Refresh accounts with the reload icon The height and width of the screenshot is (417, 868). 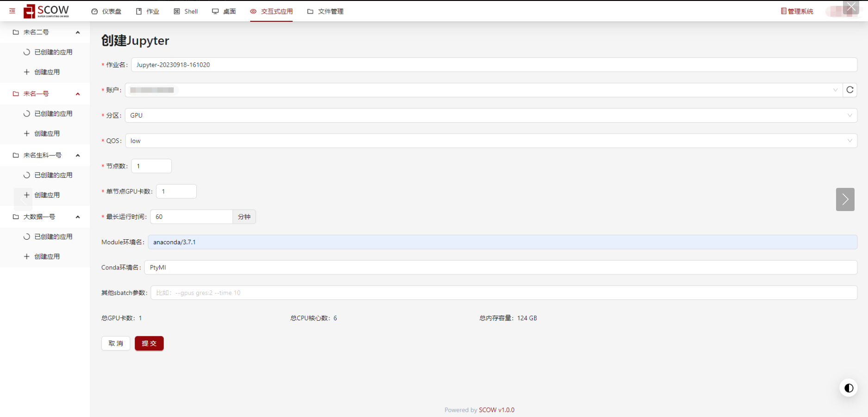pyautogui.click(x=850, y=90)
